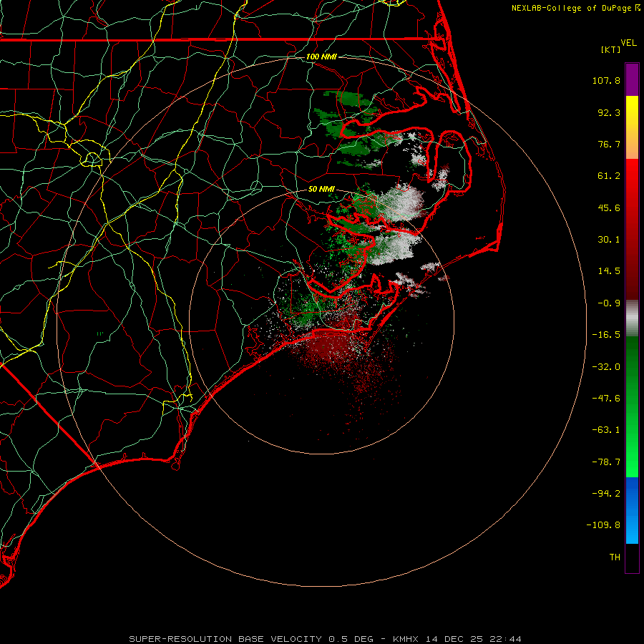
Task: Select the 14.5 velocity legend value
Action: tap(609, 271)
